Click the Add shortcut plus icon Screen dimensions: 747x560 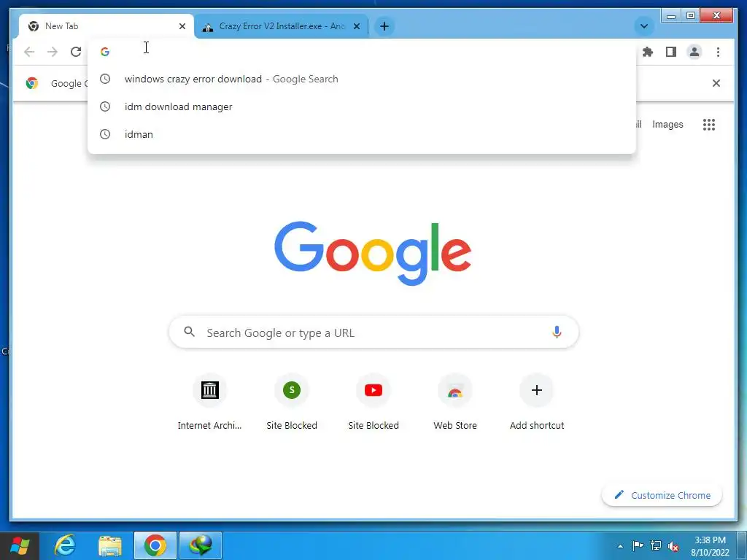pyautogui.click(x=537, y=390)
